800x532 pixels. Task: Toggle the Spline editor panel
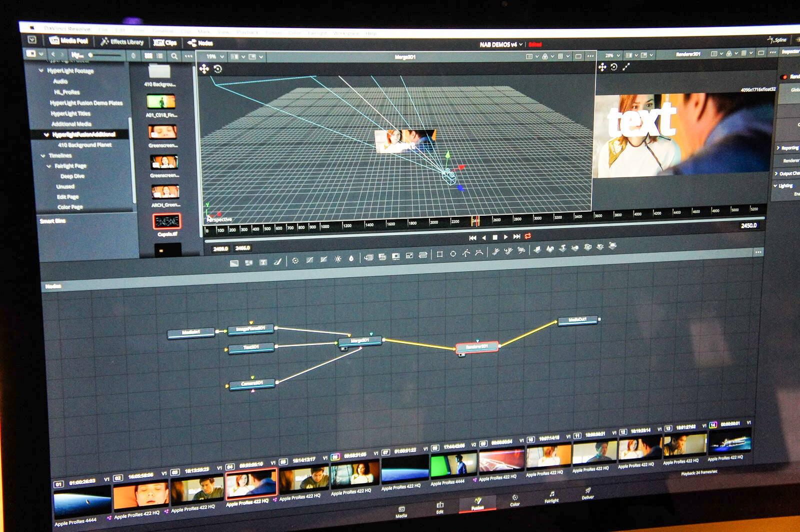[x=777, y=39]
